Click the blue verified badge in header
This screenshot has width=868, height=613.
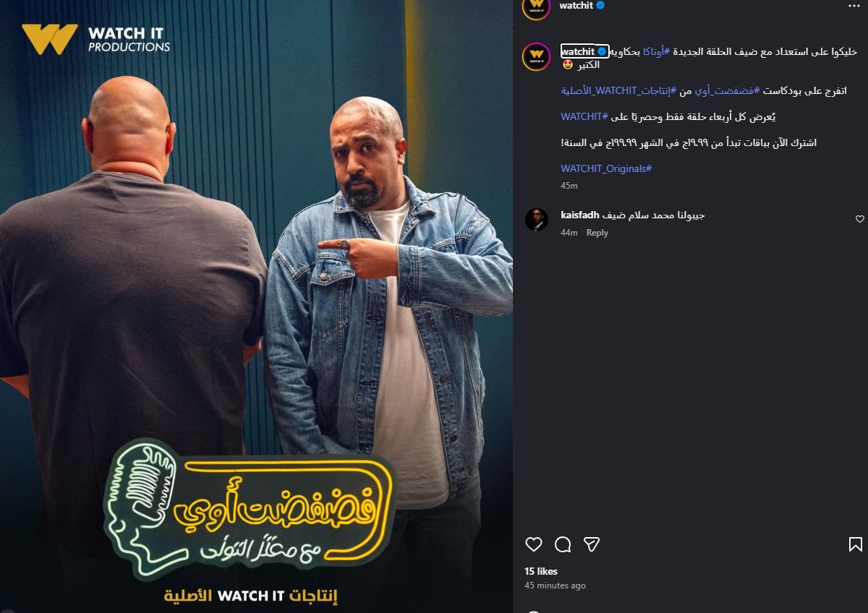click(x=600, y=5)
